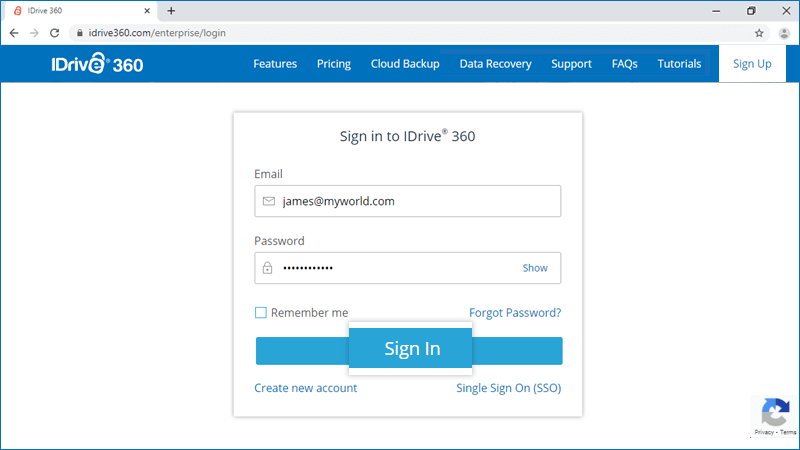Screen dimensions: 800x450
Task: Click the browser forward arrow
Action: pos(34,33)
